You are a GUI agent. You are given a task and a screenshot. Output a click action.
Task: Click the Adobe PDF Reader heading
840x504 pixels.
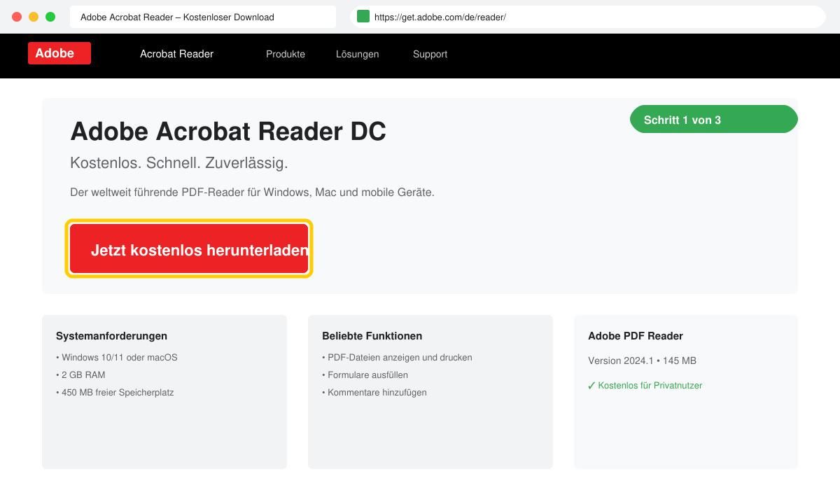tap(636, 336)
